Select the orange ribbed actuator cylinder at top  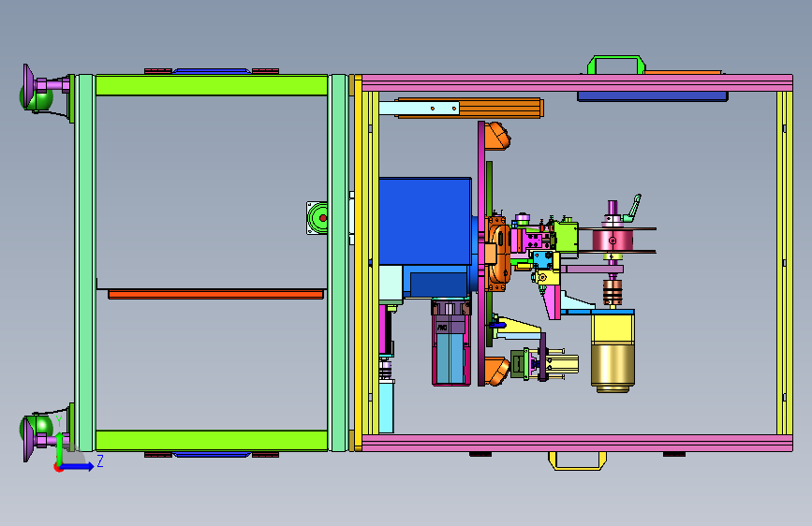coord(500,109)
